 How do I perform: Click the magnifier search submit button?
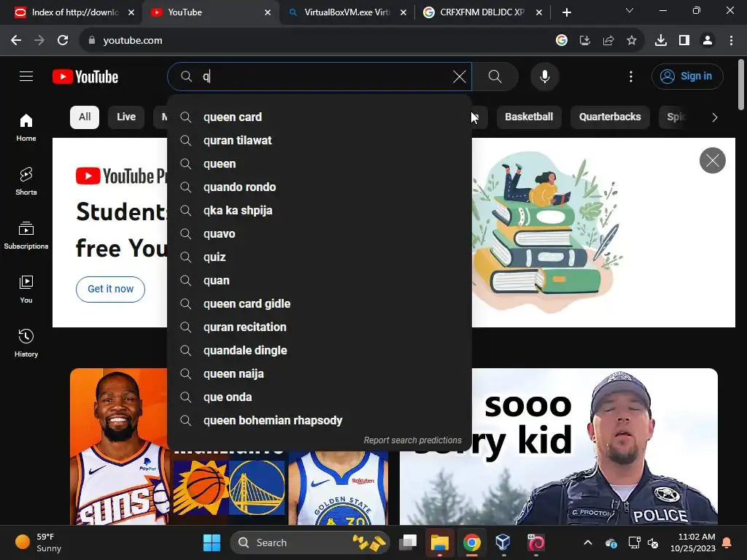click(x=495, y=77)
